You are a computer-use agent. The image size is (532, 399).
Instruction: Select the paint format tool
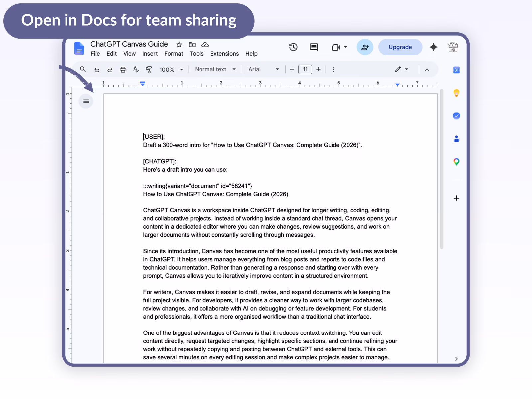[149, 70]
